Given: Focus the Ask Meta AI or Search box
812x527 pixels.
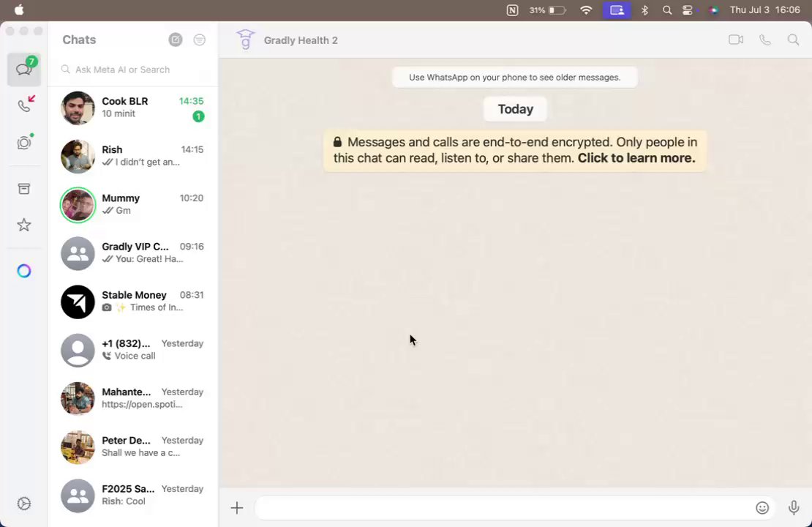Looking at the screenshot, I should tap(133, 70).
